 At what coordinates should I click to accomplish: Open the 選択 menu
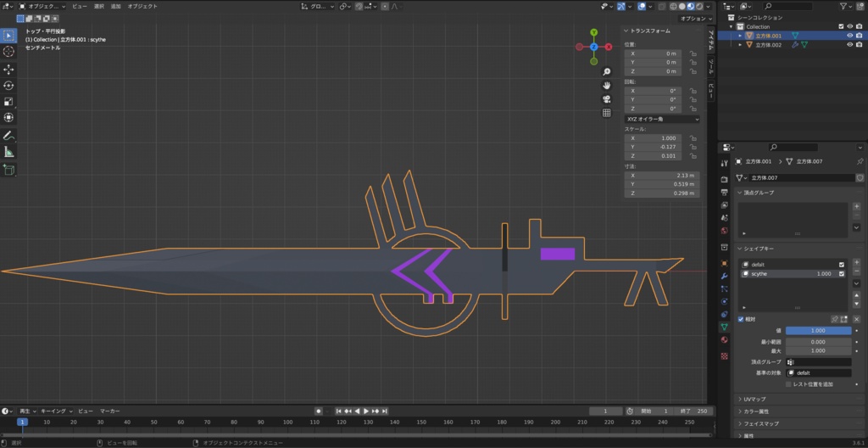pyautogui.click(x=98, y=6)
